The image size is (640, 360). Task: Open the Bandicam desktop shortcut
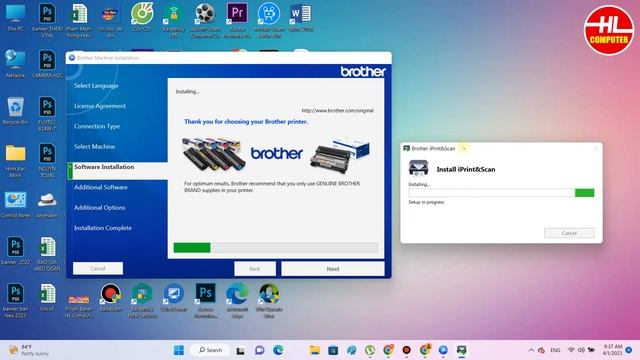111,298
